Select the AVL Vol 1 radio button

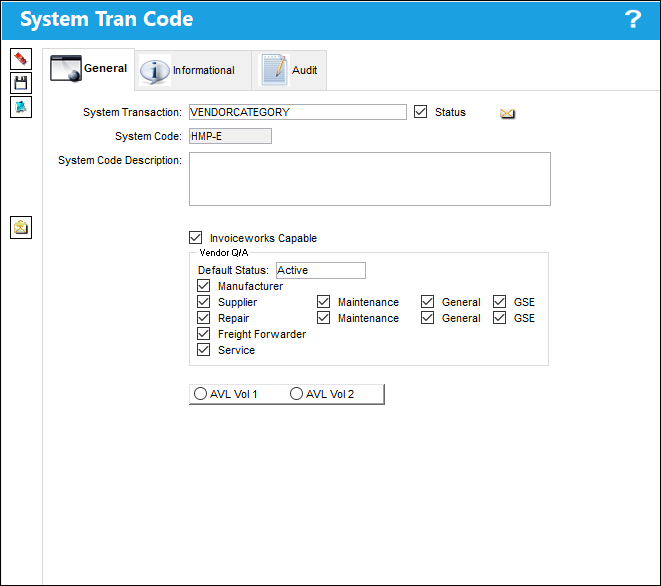coord(200,394)
